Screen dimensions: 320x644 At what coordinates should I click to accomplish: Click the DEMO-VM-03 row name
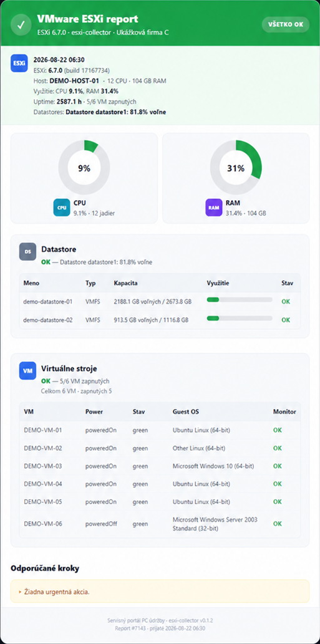(42, 466)
